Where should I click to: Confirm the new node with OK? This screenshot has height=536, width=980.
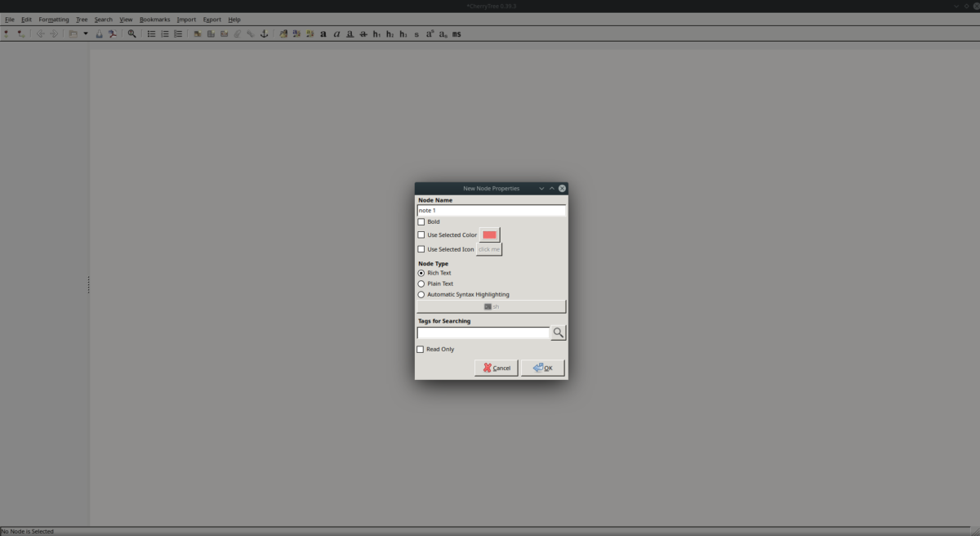(542, 368)
